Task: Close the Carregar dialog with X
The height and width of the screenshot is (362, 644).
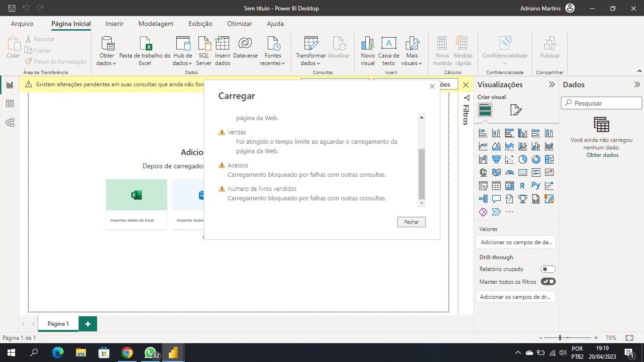Action: click(x=432, y=86)
